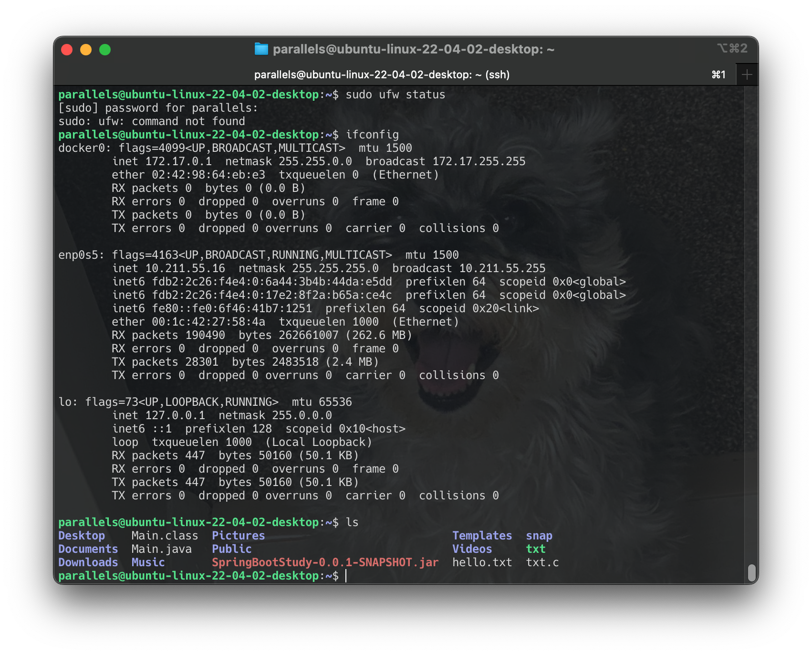Click 'Music' directory name
812x655 pixels.
pos(148,562)
